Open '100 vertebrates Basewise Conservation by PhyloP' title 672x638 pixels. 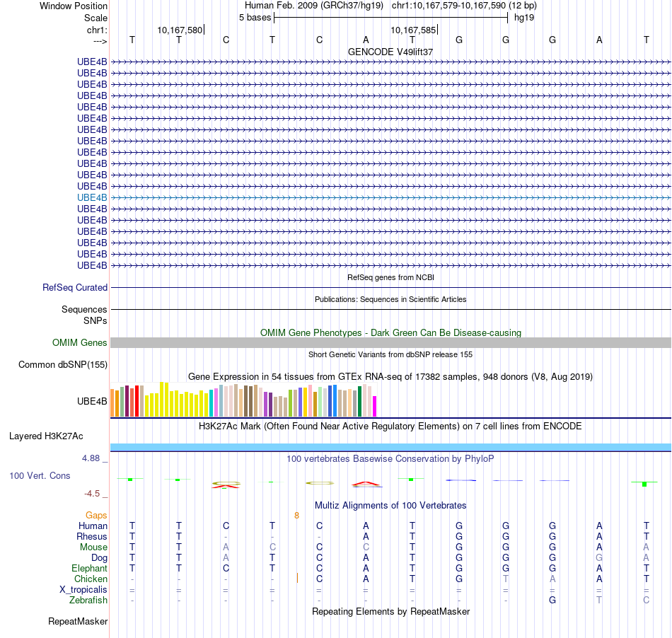[390, 459]
